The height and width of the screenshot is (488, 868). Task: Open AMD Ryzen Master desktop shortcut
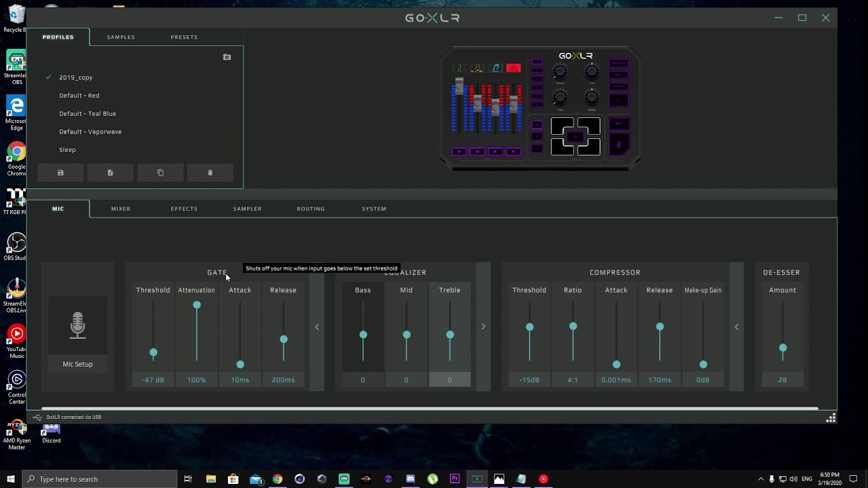[16, 435]
